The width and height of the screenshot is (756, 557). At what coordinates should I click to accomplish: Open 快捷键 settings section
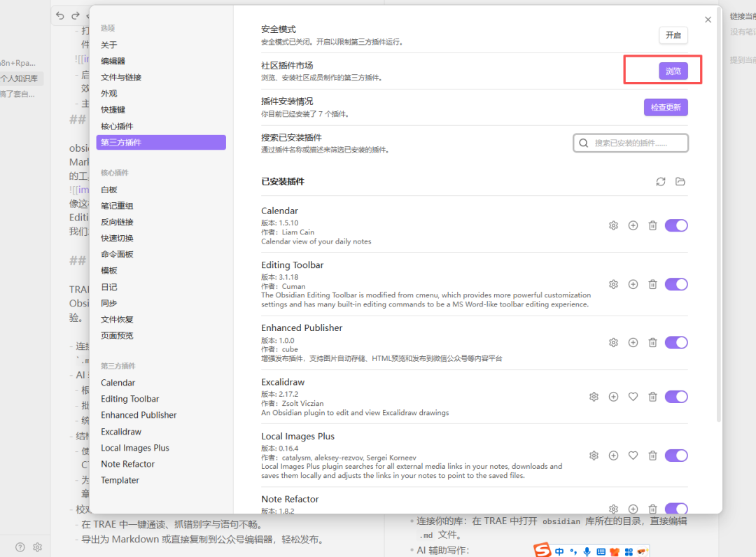[x=113, y=110]
